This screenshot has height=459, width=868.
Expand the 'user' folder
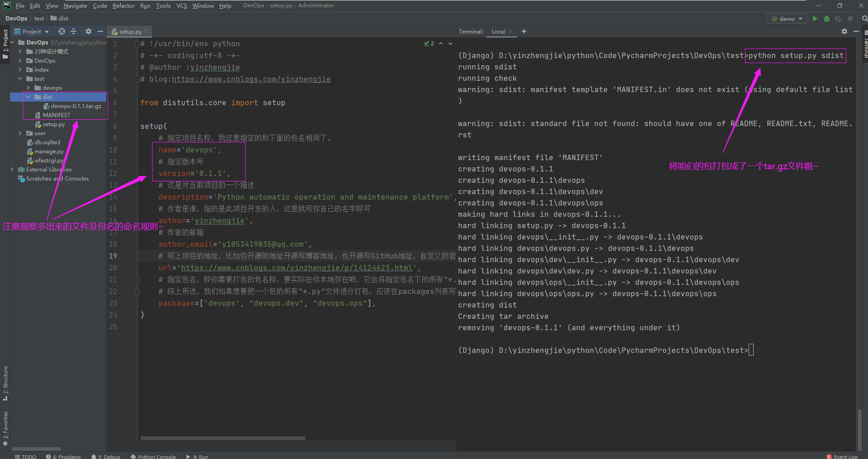[20, 133]
